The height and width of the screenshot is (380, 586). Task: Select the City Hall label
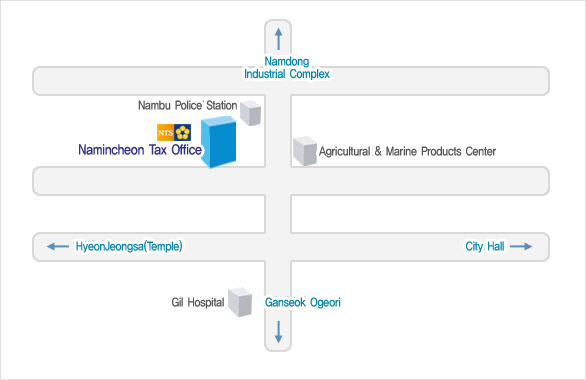[485, 246]
